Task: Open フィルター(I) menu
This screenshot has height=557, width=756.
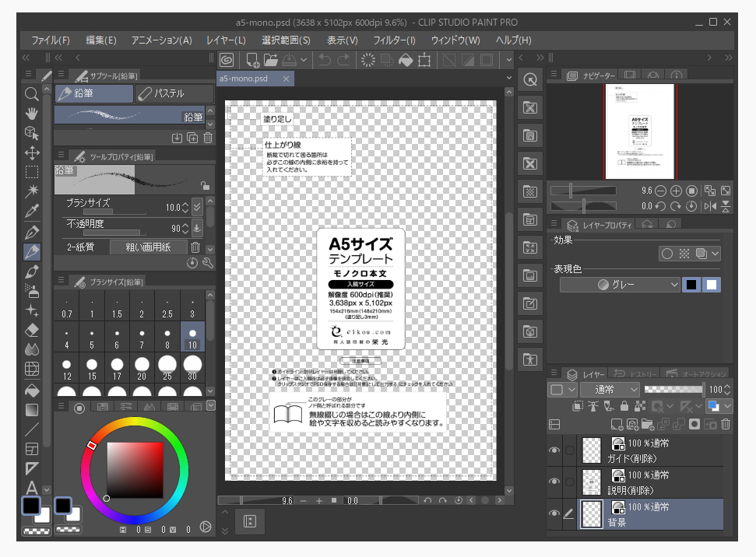Action: point(394,40)
